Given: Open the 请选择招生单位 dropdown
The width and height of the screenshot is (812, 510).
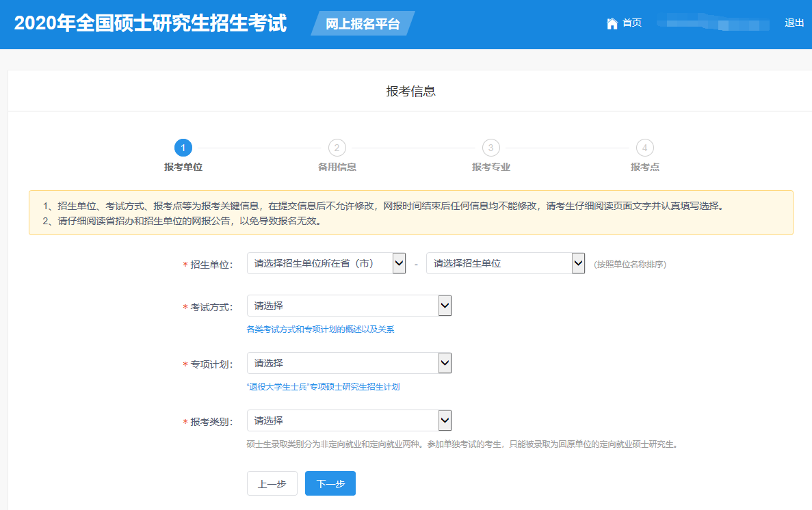Looking at the screenshot, I should 505,263.
